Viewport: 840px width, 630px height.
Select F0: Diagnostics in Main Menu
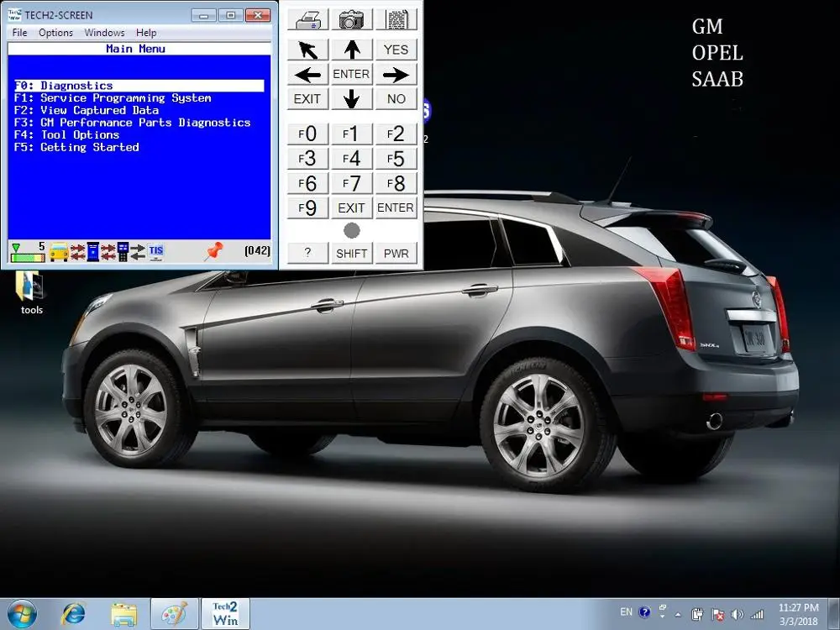[76, 86]
